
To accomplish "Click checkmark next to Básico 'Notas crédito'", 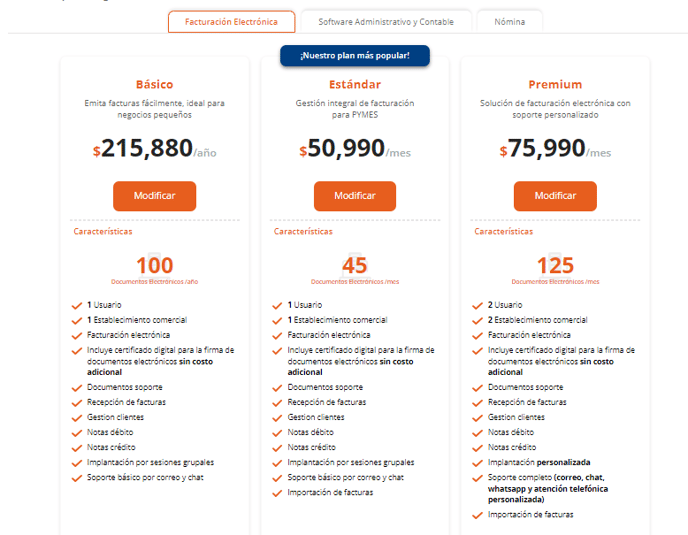I will 77,448.
